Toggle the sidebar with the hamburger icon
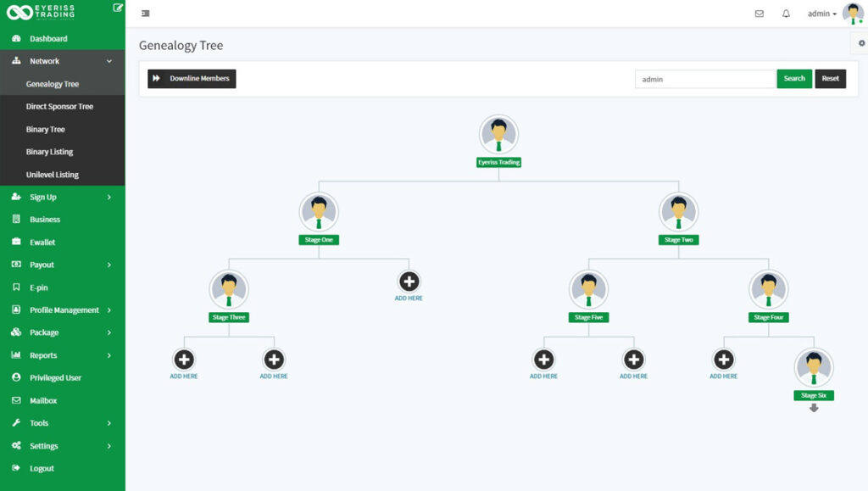The image size is (868, 491). coord(144,14)
